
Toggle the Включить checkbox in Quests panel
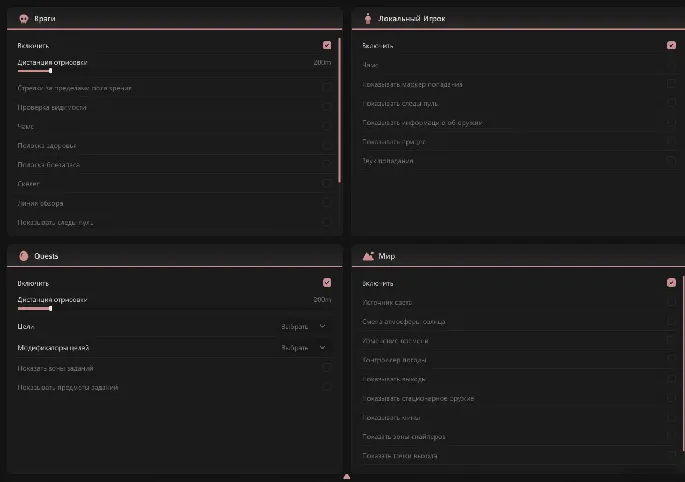point(327,283)
